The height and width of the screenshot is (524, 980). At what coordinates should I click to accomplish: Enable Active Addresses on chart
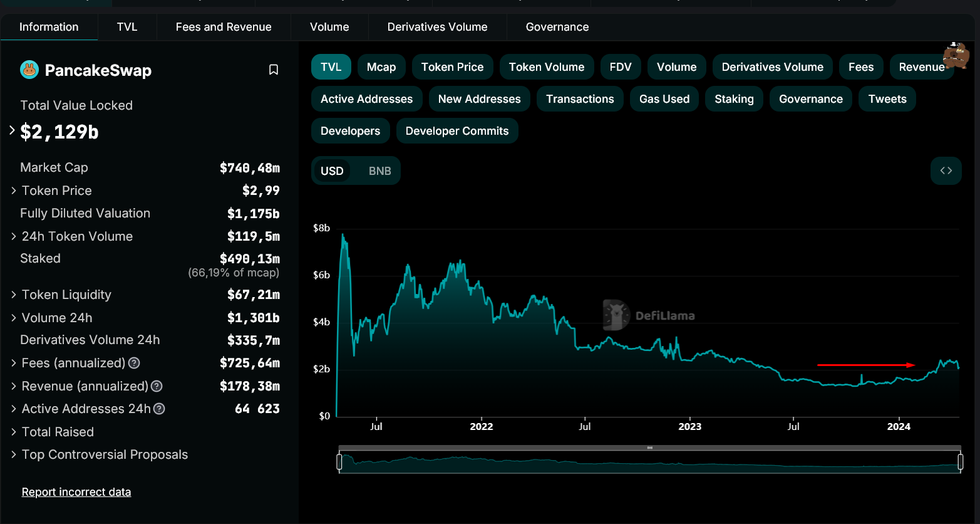(x=367, y=99)
